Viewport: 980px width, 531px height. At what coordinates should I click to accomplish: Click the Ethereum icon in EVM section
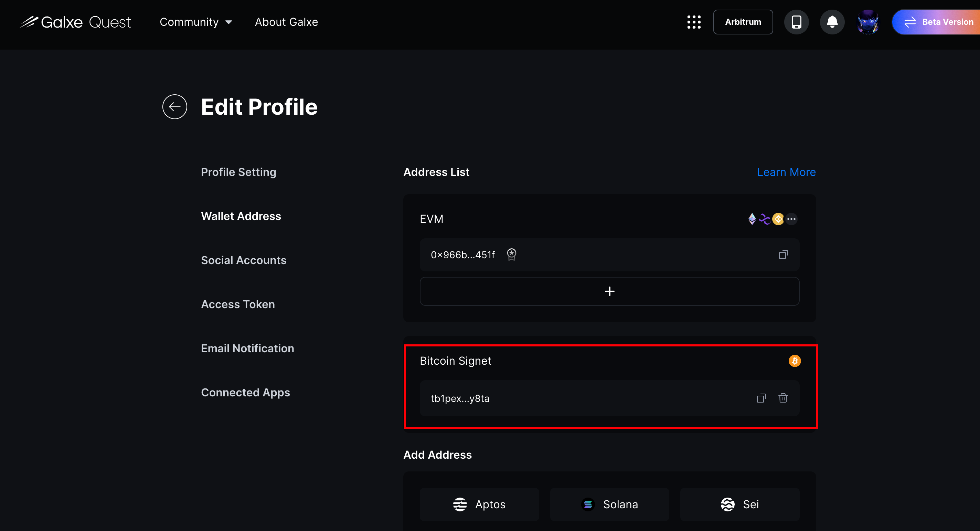coord(752,218)
